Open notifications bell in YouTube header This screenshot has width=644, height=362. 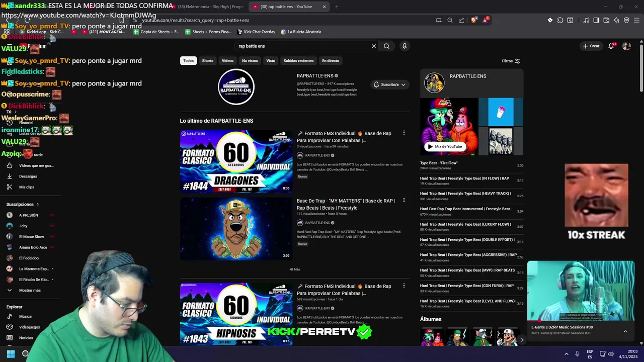pyautogui.click(x=611, y=46)
